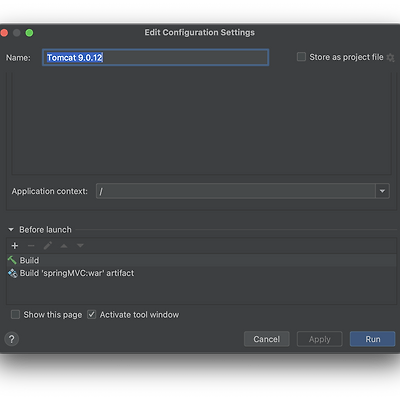Edit the selected before launch task
This screenshot has height=400, width=400.
(x=48, y=246)
